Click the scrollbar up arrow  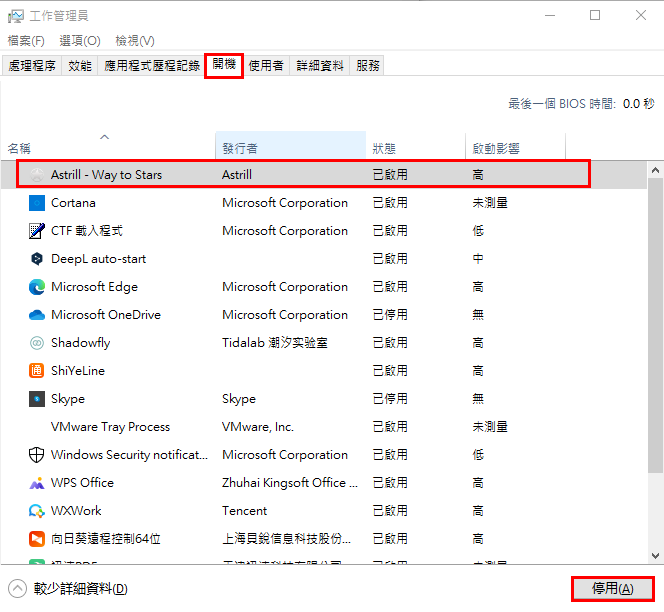[x=656, y=170]
